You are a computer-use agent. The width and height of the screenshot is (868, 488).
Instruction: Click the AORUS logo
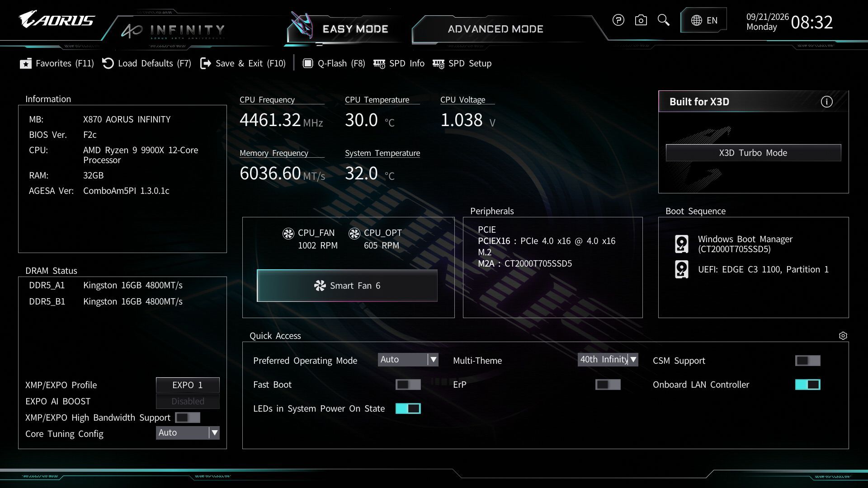57,19
